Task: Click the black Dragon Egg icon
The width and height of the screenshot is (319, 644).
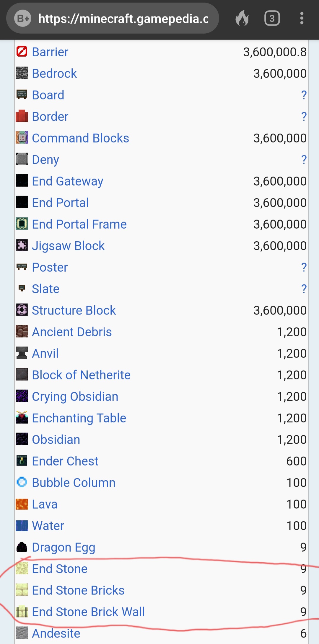Action: 22,547
